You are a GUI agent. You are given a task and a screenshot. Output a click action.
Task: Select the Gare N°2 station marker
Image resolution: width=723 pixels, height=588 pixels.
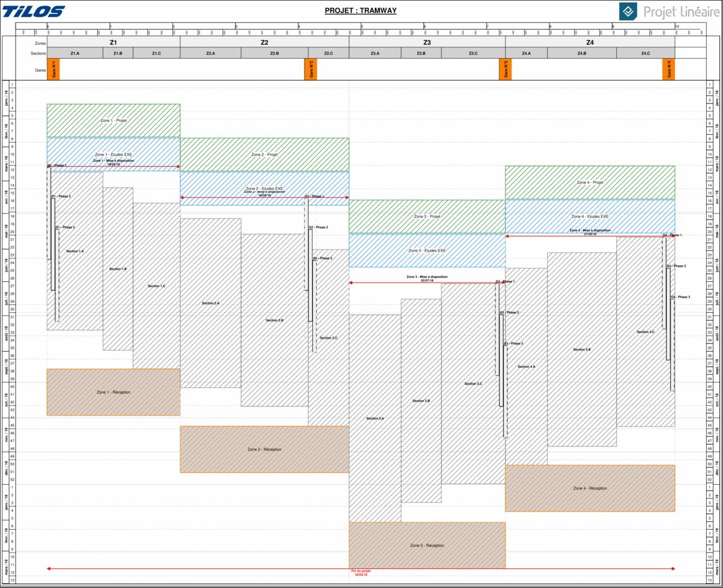pyautogui.click(x=312, y=69)
